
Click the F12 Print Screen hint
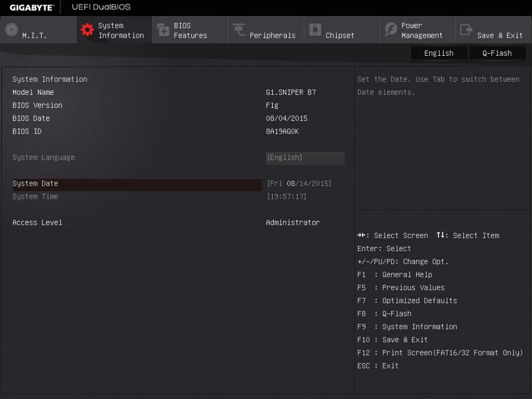[440, 353]
